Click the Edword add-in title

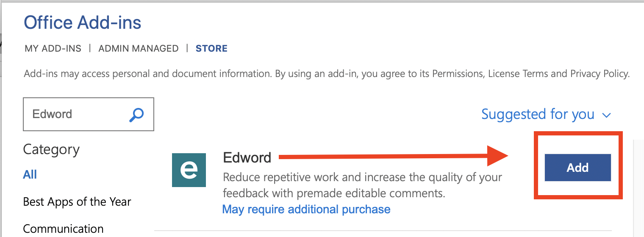(247, 158)
